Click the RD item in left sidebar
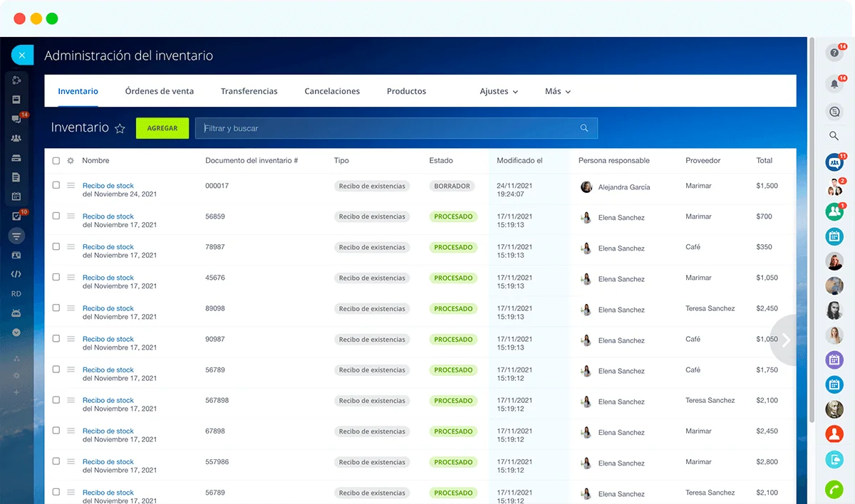The width and height of the screenshot is (855, 504). pyautogui.click(x=16, y=293)
